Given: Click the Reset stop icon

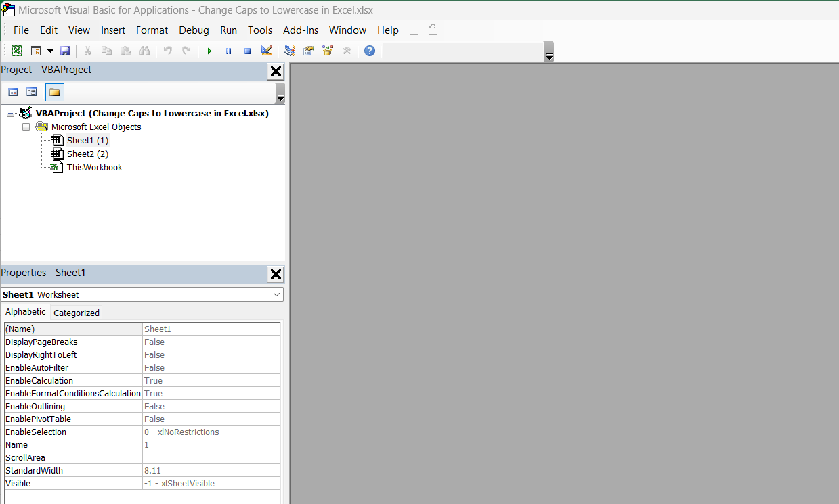Looking at the screenshot, I should tap(247, 51).
